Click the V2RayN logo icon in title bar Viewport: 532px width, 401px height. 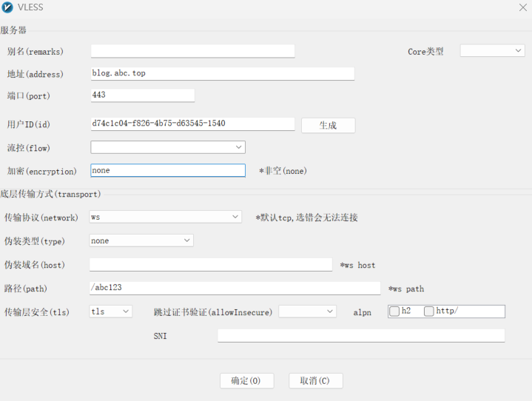pos(7,7)
